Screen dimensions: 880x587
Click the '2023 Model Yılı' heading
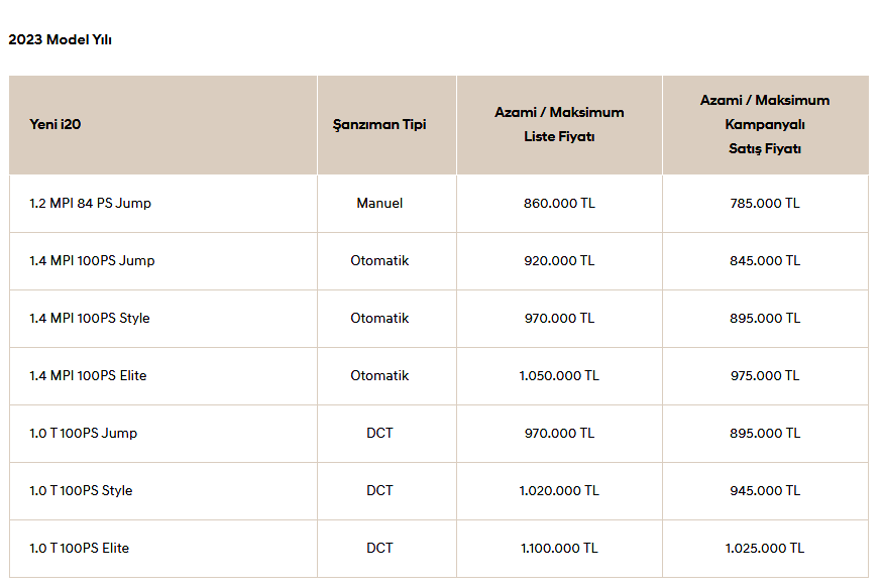click(60, 39)
